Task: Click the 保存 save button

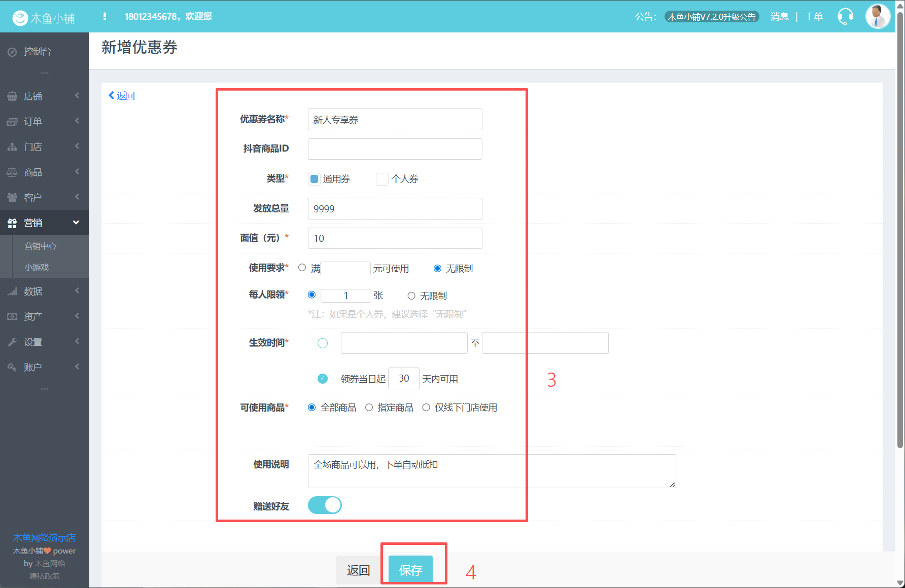Action: point(410,570)
